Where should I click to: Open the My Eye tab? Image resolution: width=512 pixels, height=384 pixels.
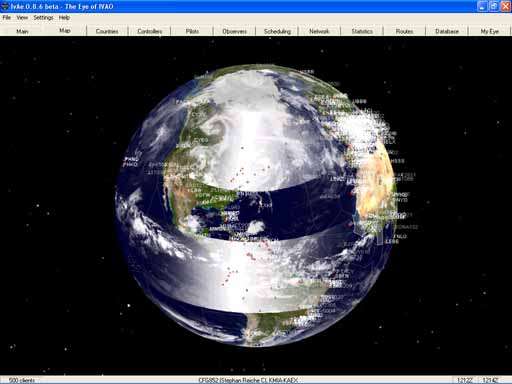(x=489, y=31)
